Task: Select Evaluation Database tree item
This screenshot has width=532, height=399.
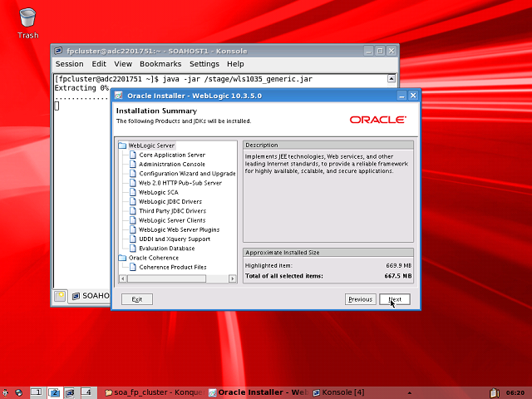Action: (166, 249)
